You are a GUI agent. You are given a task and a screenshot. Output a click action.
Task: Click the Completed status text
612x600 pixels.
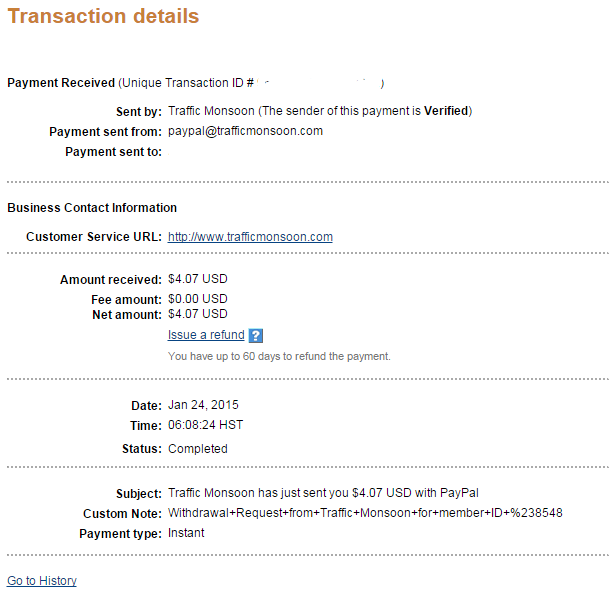point(198,449)
